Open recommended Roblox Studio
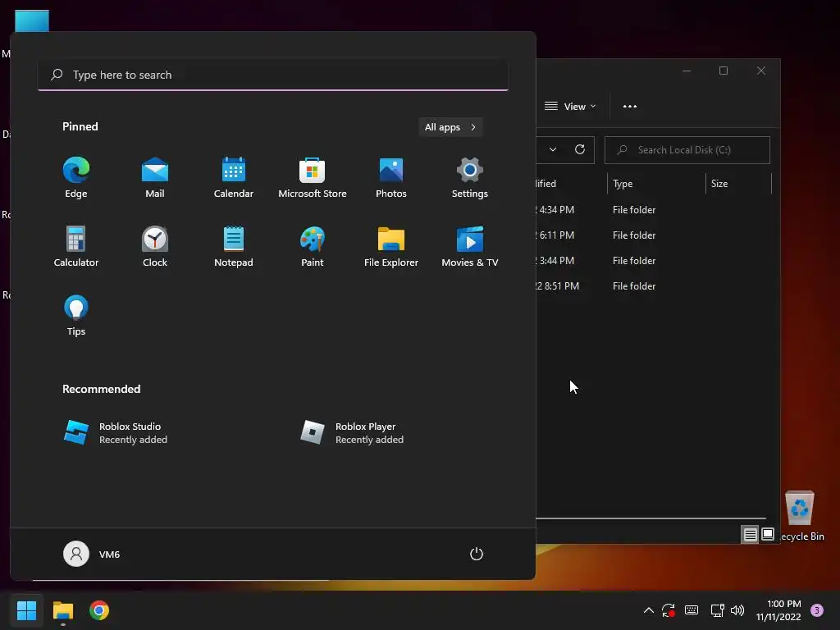This screenshot has height=630, width=840. pos(116,433)
